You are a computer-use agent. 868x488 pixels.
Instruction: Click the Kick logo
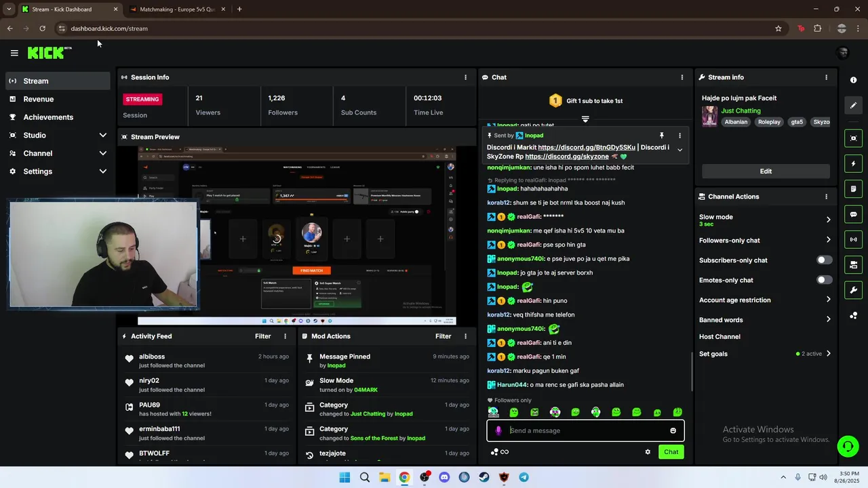pos(50,53)
